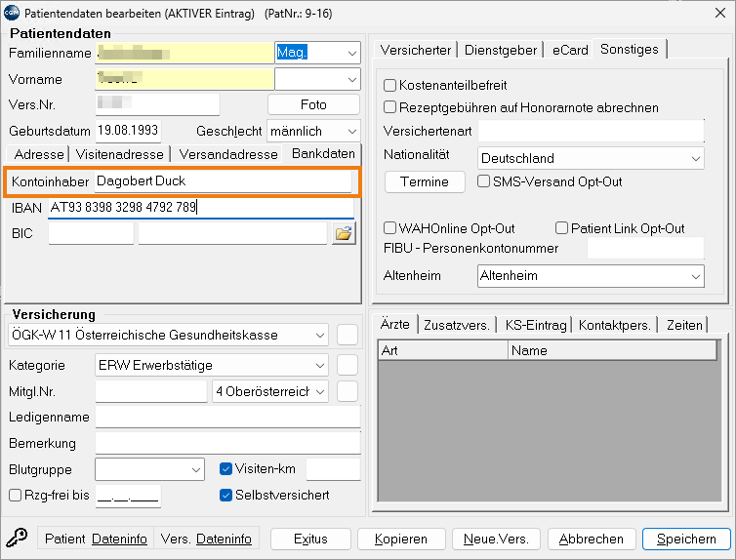Viewport: 736px width, 560px height.
Task: Click the small button next to Kategorie dropdown
Action: click(348, 365)
